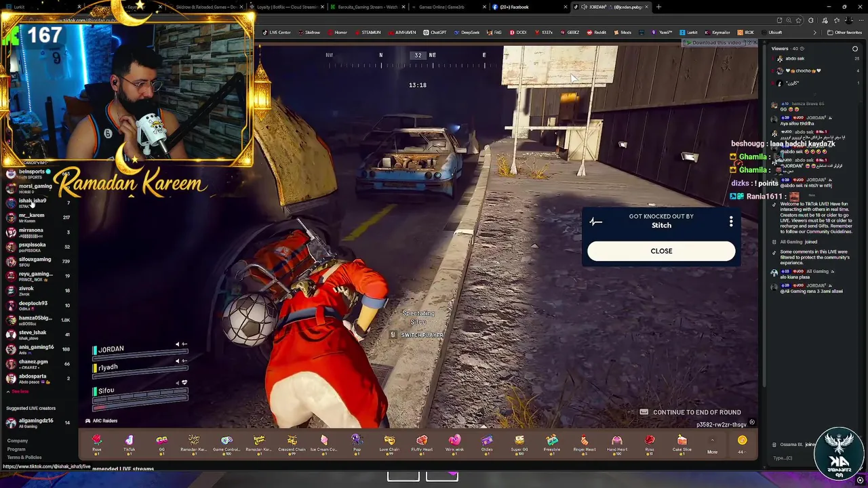Open ishak_isha9 live channel
Screen dimensions: 868x488
(x=37, y=202)
